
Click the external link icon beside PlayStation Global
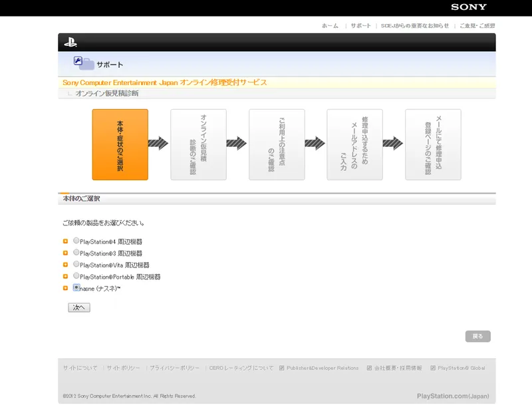(432, 368)
